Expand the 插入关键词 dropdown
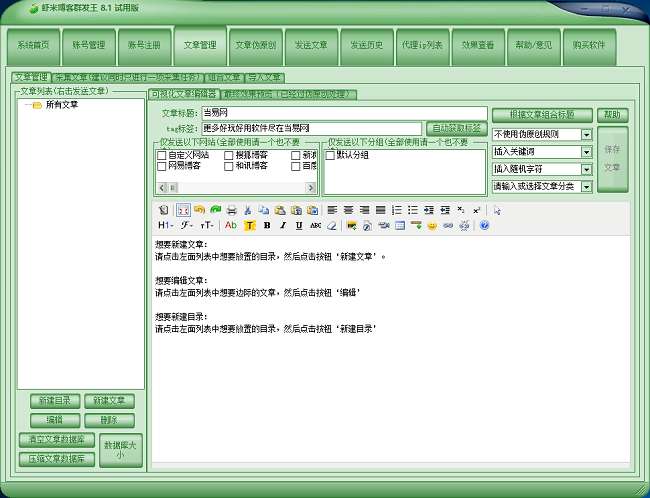This screenshot has width=650, height=498. (586, 152)
